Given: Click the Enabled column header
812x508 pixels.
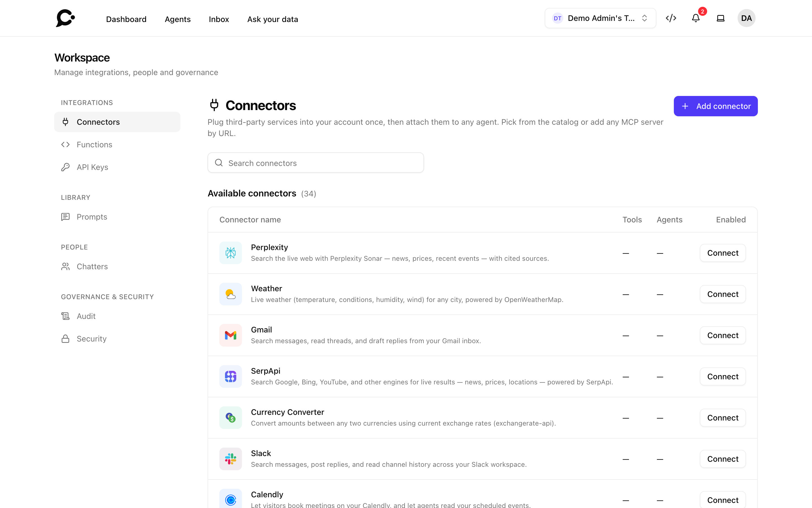Looking at the screenshot, I should (x=731, y=219).
